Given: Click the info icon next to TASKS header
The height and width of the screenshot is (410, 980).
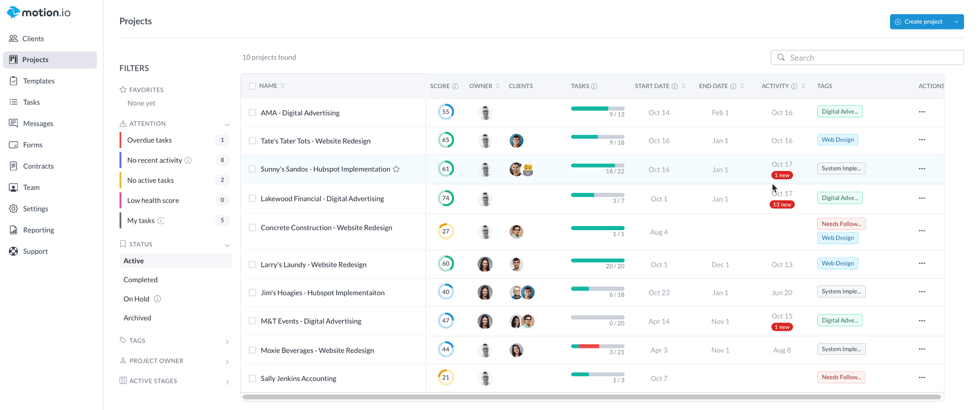Looking at the screenshot, I should tap(594, 86).
